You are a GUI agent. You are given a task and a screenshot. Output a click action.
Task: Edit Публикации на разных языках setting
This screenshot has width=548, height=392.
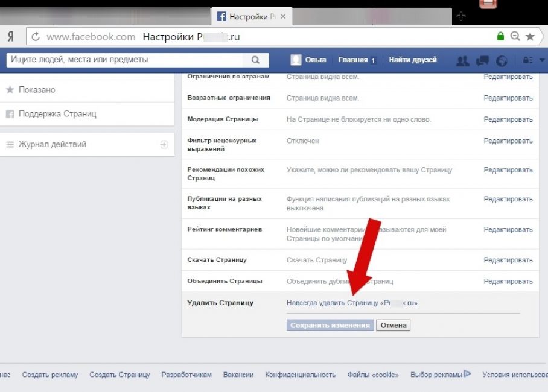508,199
